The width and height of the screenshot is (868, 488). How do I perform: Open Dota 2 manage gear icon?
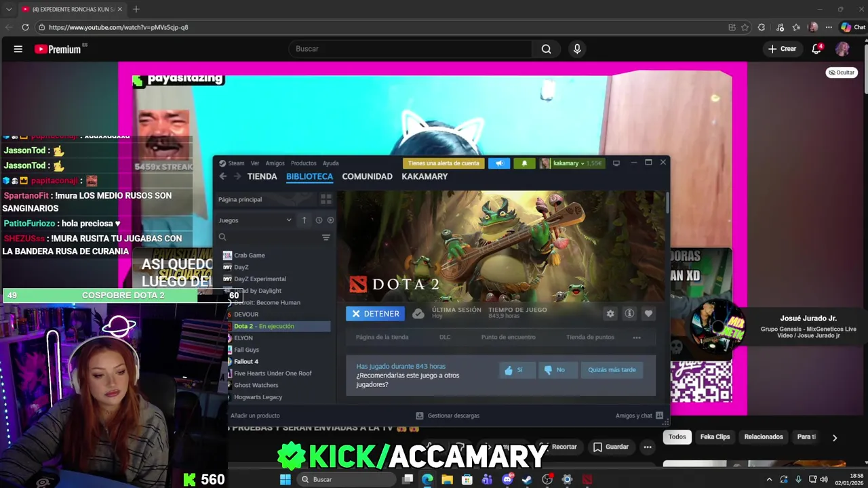tap(610, 314)
